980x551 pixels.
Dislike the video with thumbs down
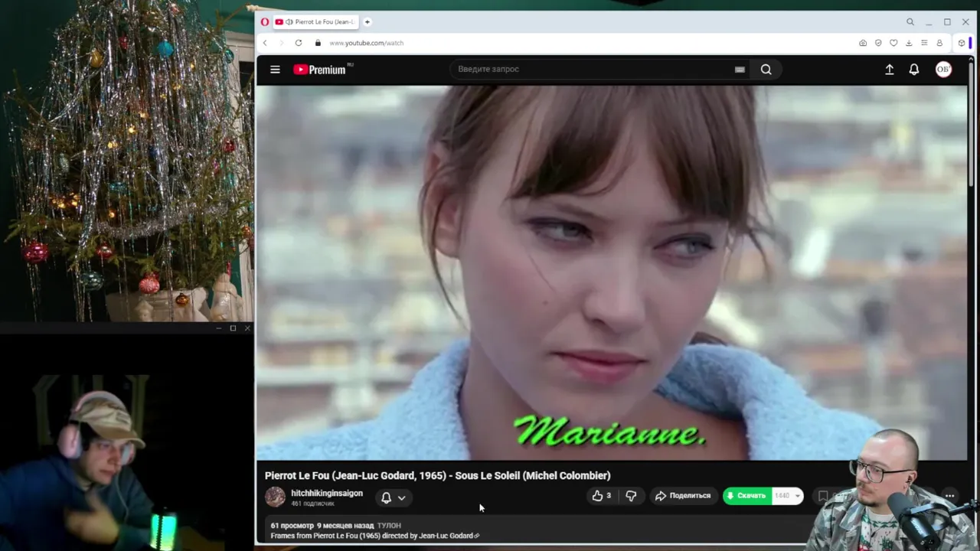click(631, 496)
